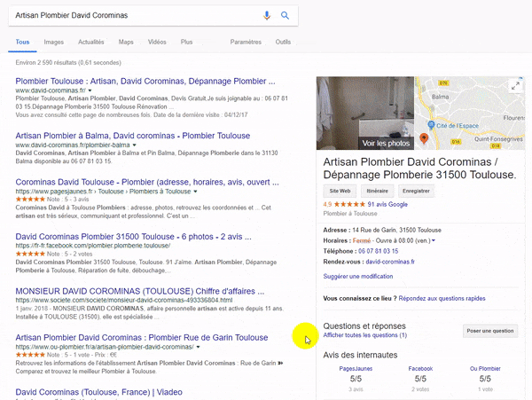Expand the opening hours dropdown arrow
Screen dimensions: 532x400
pos(434,240)
